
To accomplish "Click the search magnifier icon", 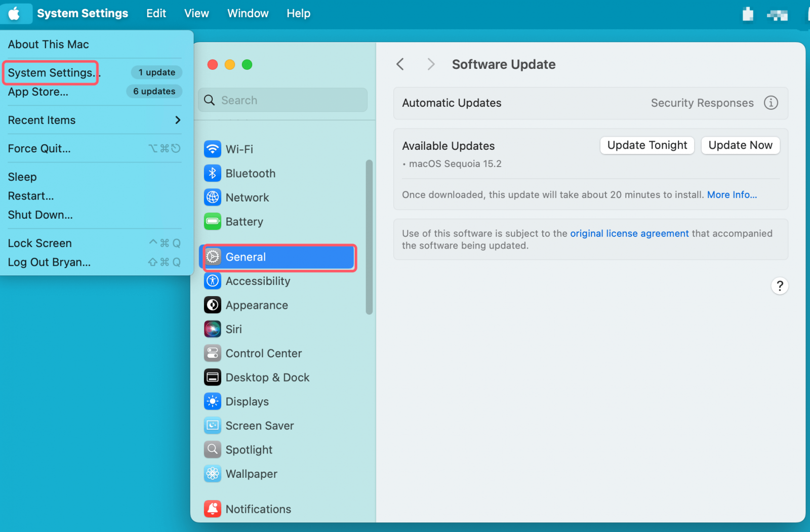I will (x=210, y=100).
